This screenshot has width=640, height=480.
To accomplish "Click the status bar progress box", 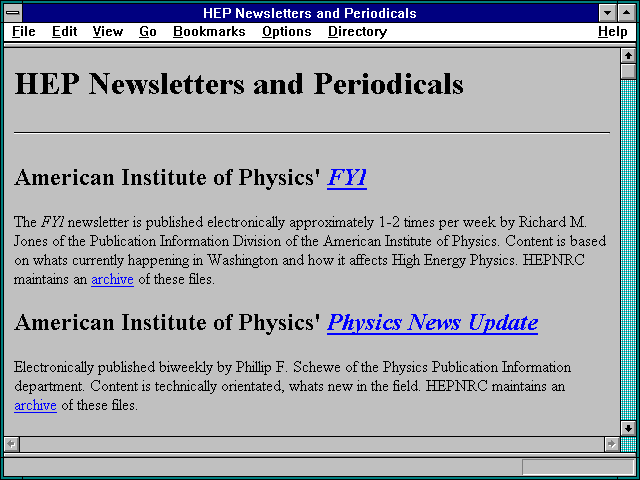I will (578, 467).
